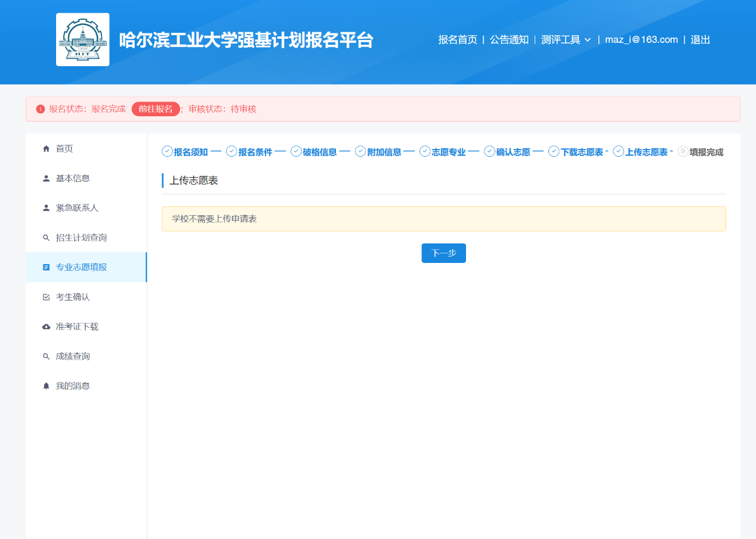Click the 填报完成 step number 9
The image size is (756, 539).
pos(683,151)
